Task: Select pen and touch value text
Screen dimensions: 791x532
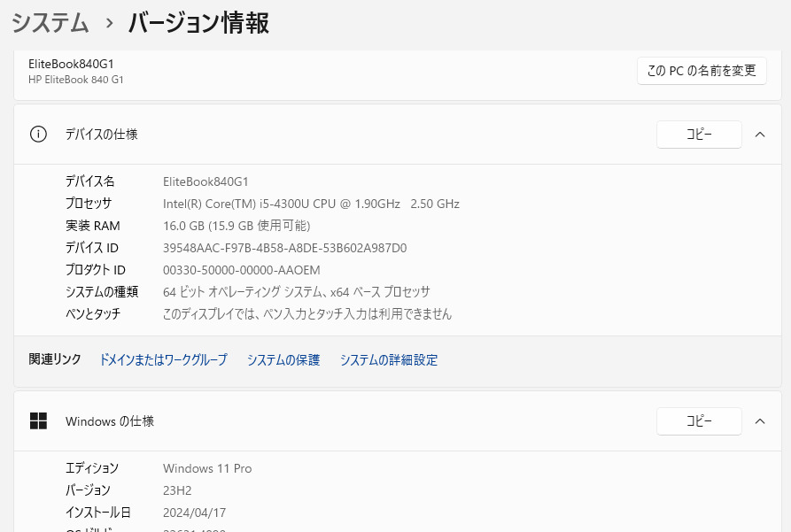Action: (307, 314)
